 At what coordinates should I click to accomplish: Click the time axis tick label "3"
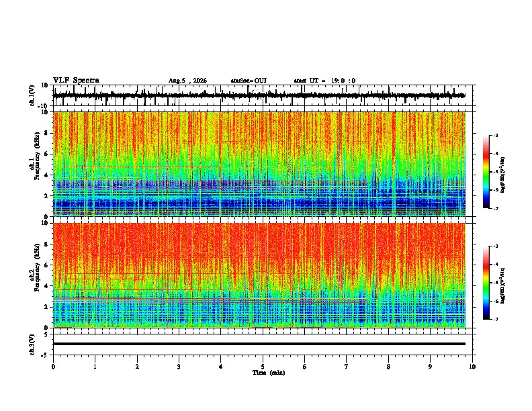tap(179, 367)
